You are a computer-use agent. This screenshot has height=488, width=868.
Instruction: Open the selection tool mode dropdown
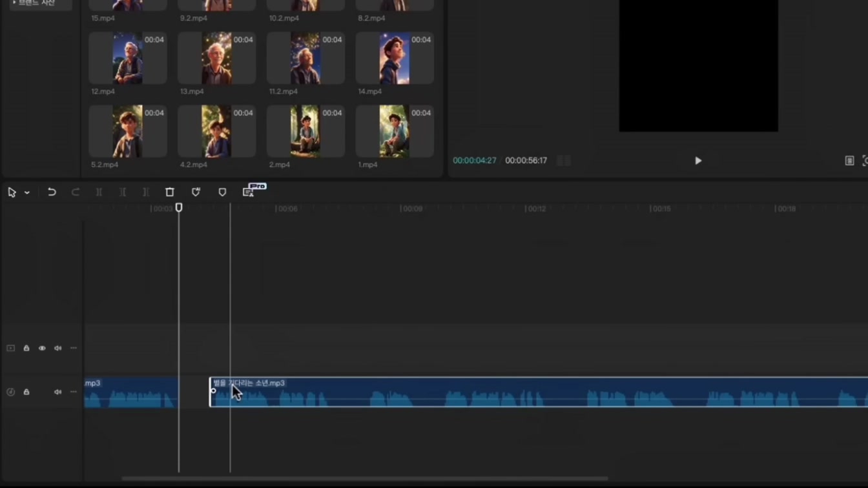[x=27, y=192]
